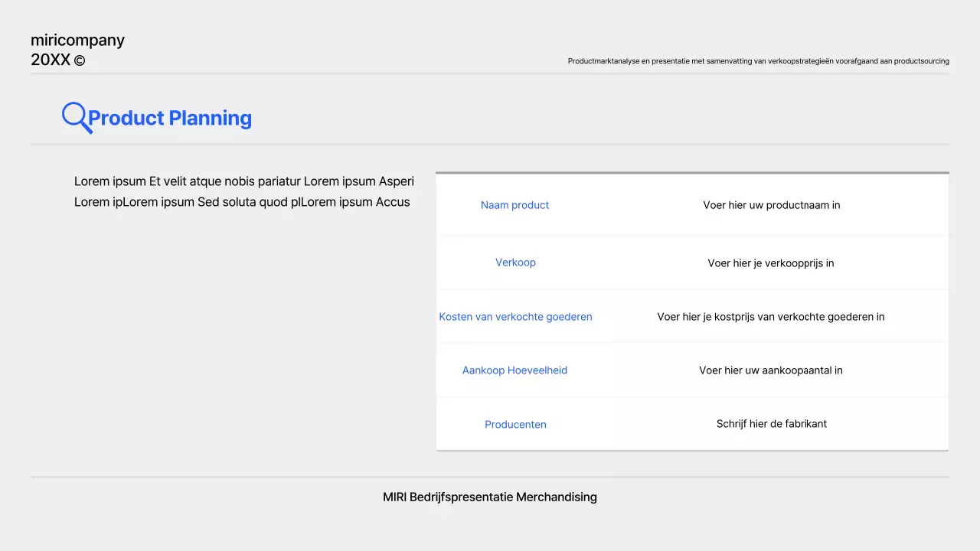Select the Productmarktanalyse subtitle text
This screenshot has width=980, height=551.
(757, 60)
